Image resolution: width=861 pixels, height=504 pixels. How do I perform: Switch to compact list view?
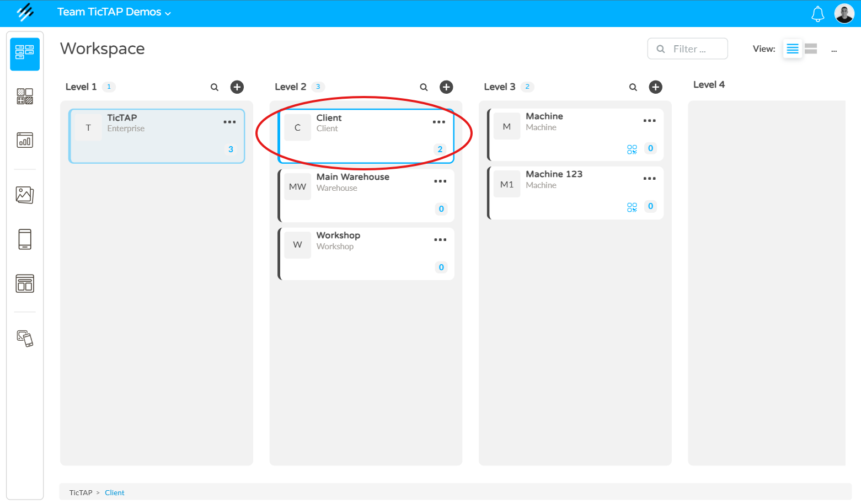(793, 49)
